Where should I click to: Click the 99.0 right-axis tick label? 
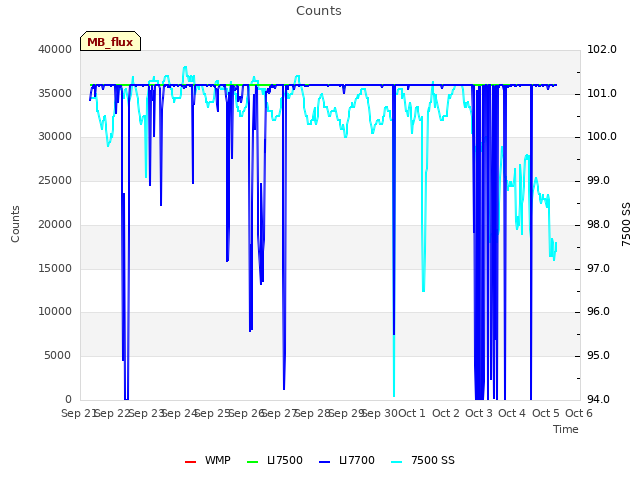598,180
